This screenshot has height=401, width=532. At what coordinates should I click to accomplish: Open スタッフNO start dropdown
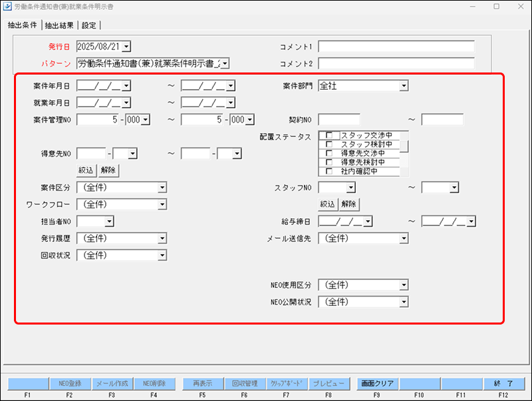point(351,188)
